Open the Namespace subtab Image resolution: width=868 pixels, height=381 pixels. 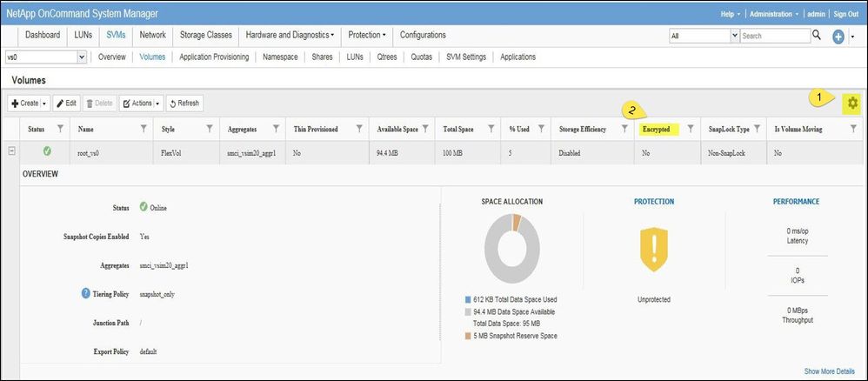click(x=280, y=57)
